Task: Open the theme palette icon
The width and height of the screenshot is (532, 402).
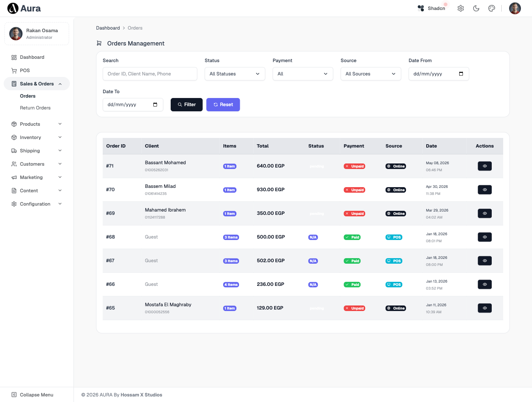Action: tap(492, 8)
